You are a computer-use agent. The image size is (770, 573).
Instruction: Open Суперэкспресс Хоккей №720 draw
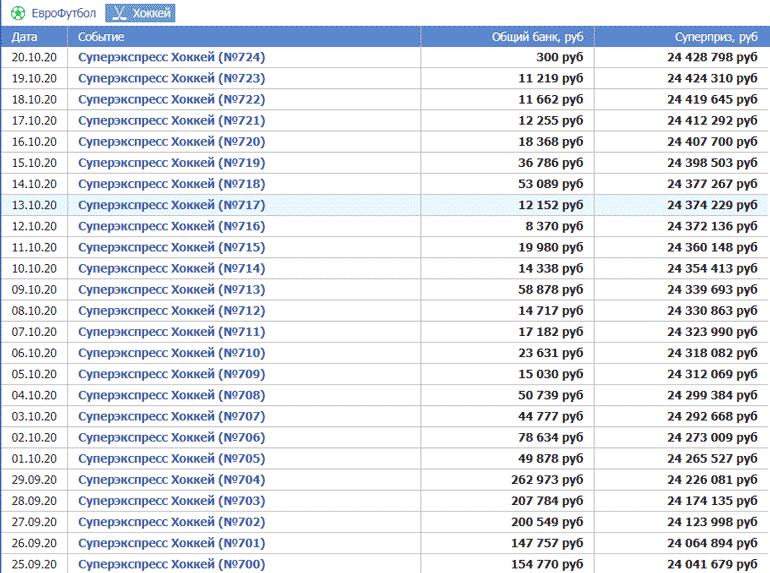coord(171,142)
